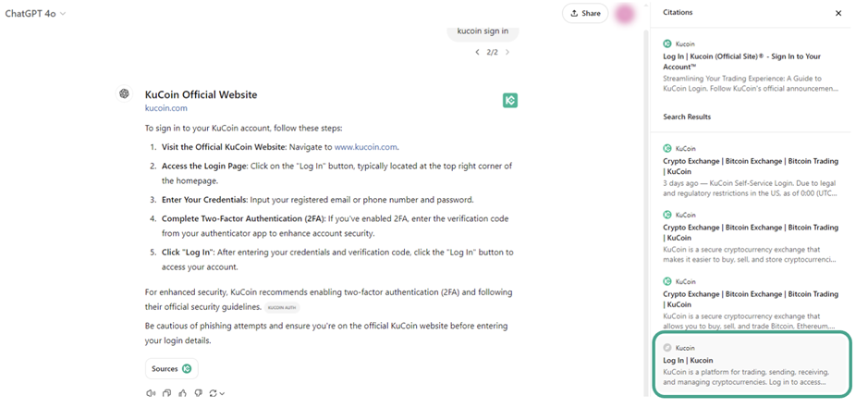Open the kucoin.com link under the heading

pyautogui.click(x=166, y=108)
